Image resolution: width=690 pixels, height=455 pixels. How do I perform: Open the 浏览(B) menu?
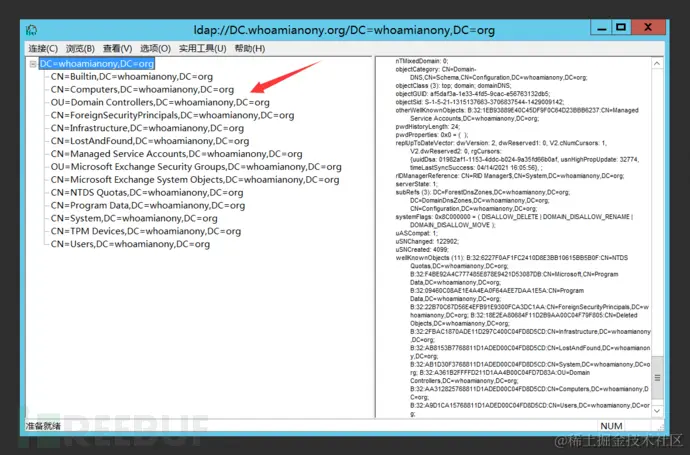[x=81, y=48]
